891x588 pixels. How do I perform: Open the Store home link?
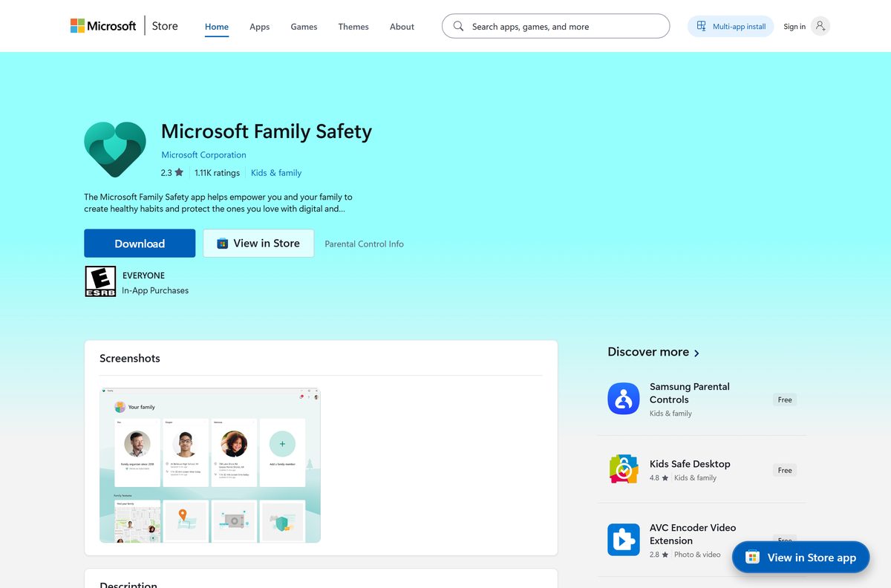165,26
